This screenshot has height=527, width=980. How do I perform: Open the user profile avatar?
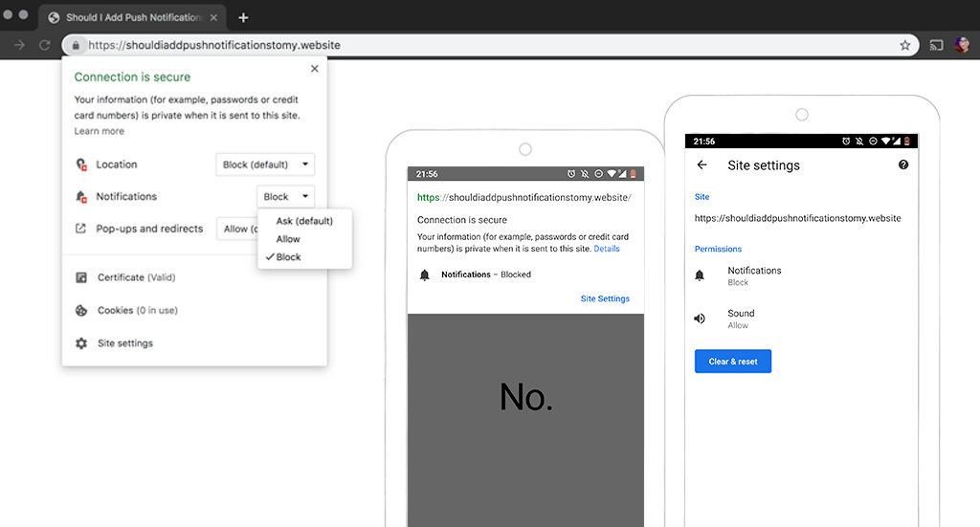click(962, 45)
